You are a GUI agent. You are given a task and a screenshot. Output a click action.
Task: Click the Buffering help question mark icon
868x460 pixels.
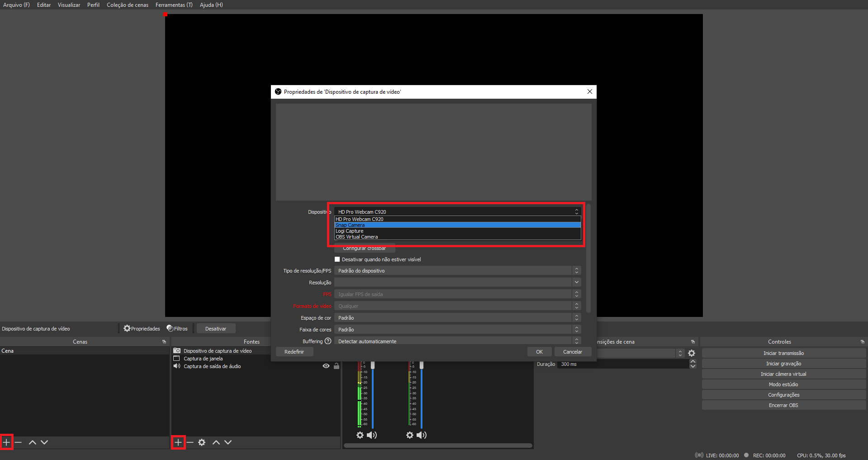[328, 341]
